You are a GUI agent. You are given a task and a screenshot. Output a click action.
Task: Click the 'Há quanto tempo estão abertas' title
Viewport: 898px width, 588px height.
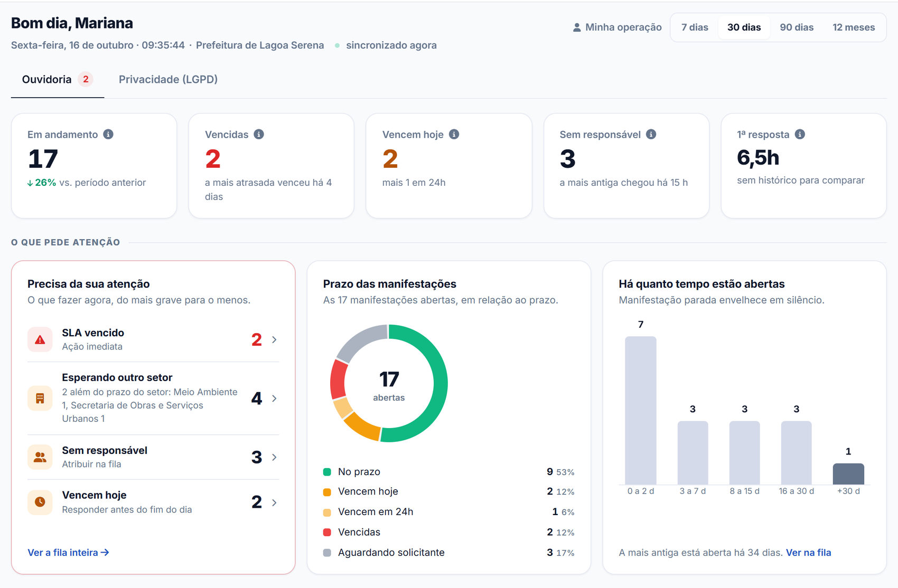pyautogui.click(x=701, y=284)
